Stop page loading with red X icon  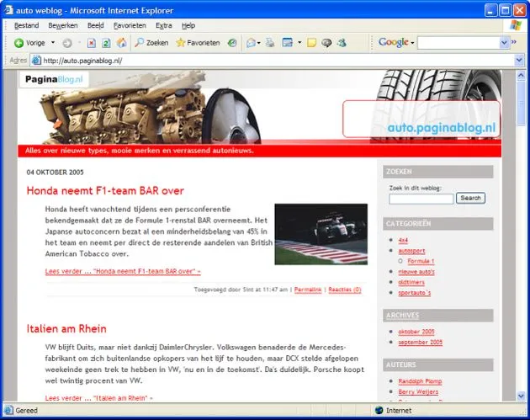pyautogui.click(x=91, y=43)
